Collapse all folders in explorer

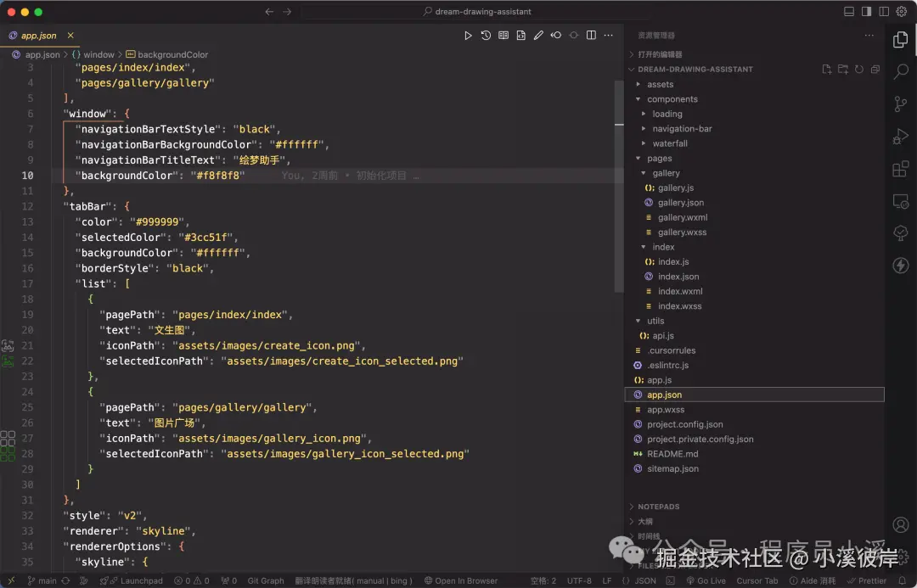875,70
